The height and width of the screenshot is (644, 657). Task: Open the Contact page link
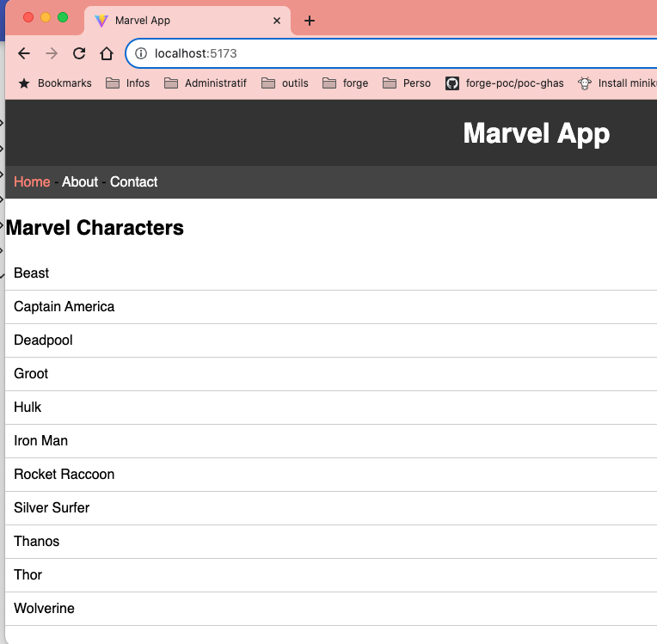[x=133, y=182]
